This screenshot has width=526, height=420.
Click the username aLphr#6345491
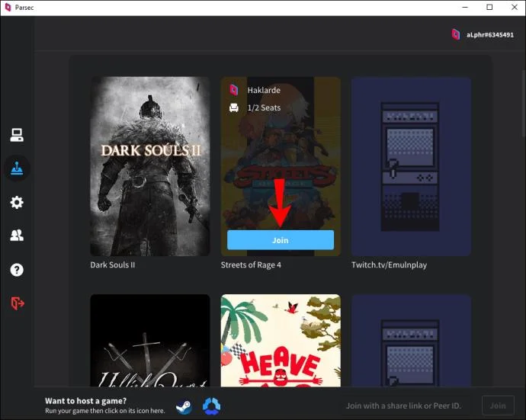489,34
